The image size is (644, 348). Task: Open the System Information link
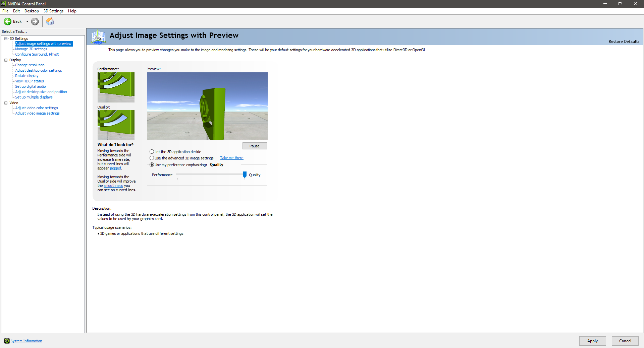[x=26, y=341]
